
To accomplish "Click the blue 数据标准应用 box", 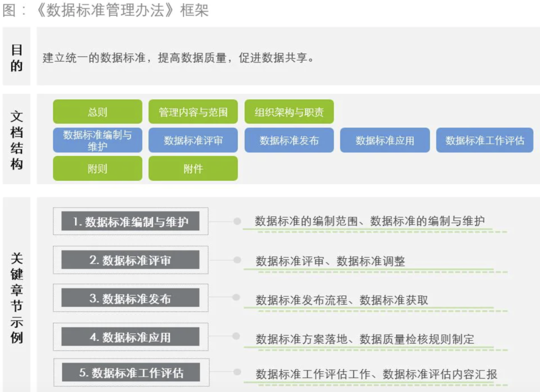I will click(x=384, y=140).
